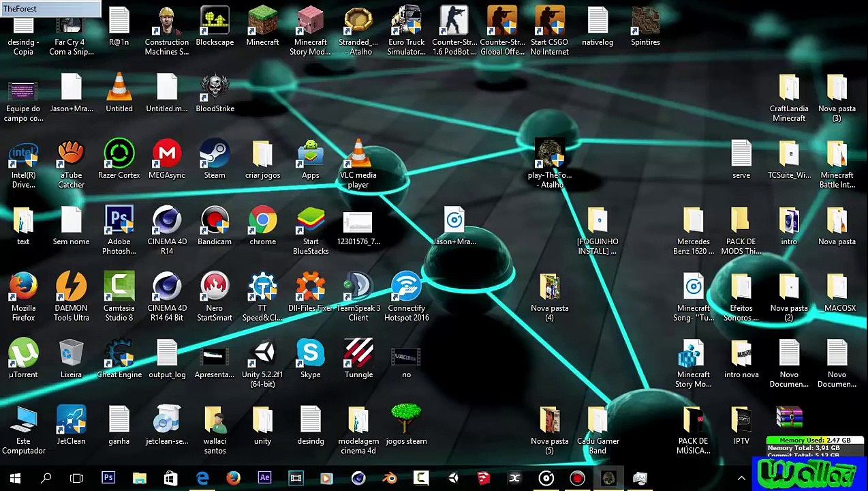Open the play-TheForest Atalho shortcut
The height and width of the screenshot is (491, 868).
click(550, 165)
